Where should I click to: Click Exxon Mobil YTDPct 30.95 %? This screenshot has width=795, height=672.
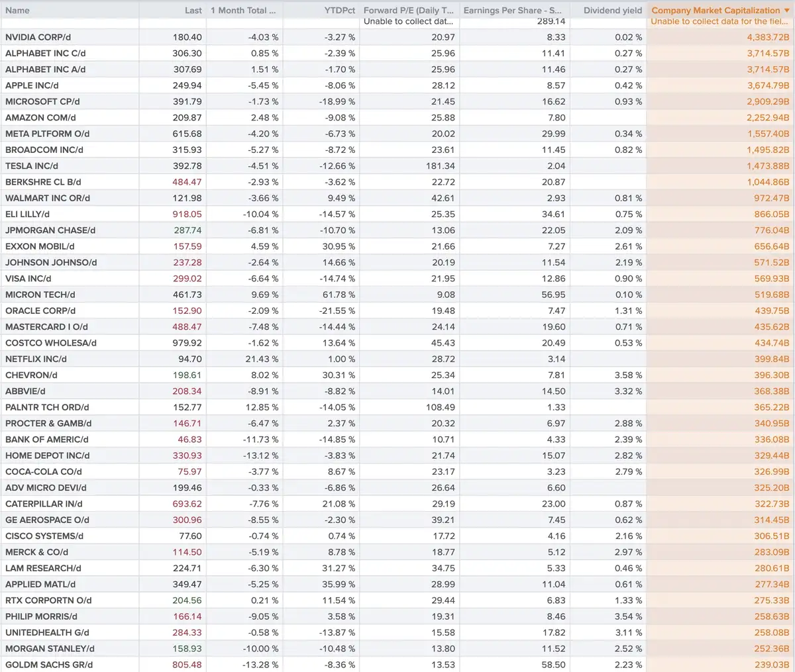tap(339, 246)
